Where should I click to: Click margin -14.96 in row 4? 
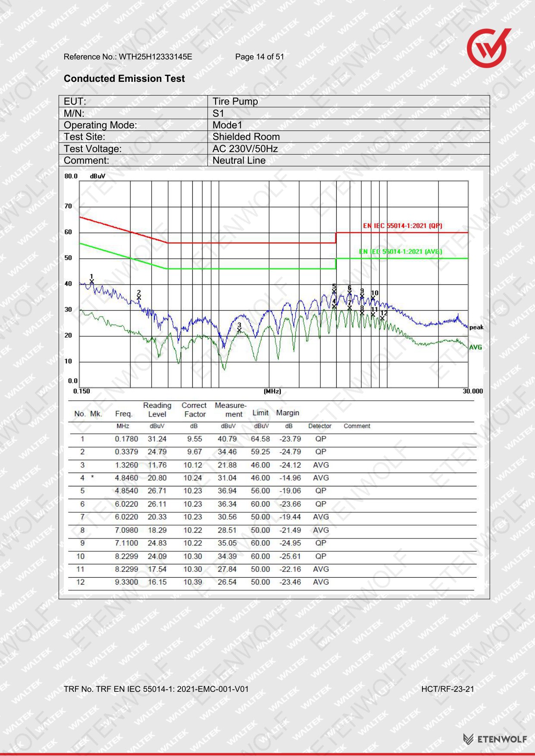coord(290,478)
